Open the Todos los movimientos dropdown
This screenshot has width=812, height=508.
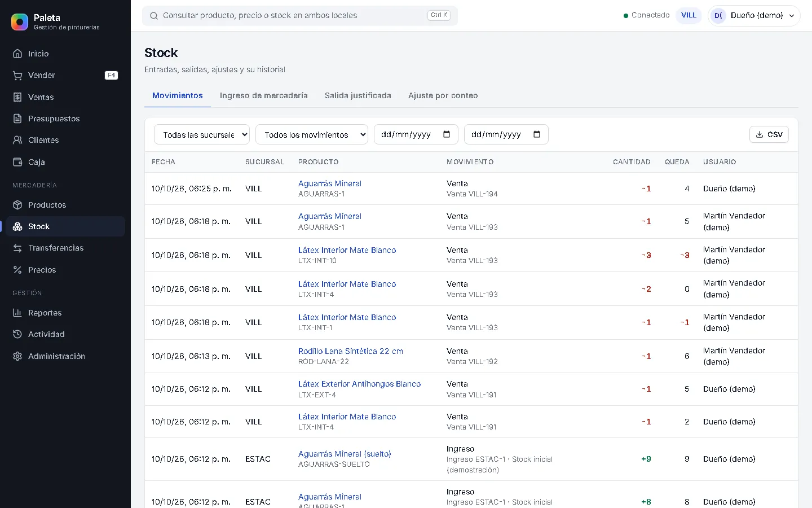[312, 135]
